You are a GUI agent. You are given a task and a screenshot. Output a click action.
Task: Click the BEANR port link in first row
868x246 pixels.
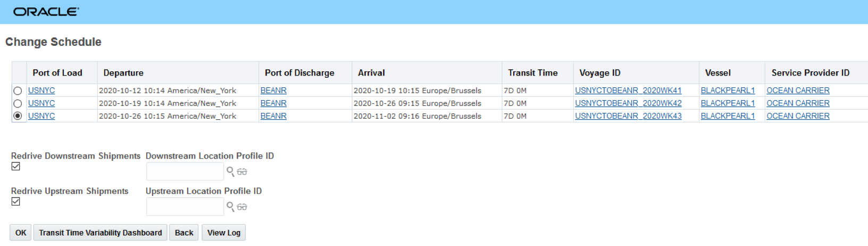273,91
